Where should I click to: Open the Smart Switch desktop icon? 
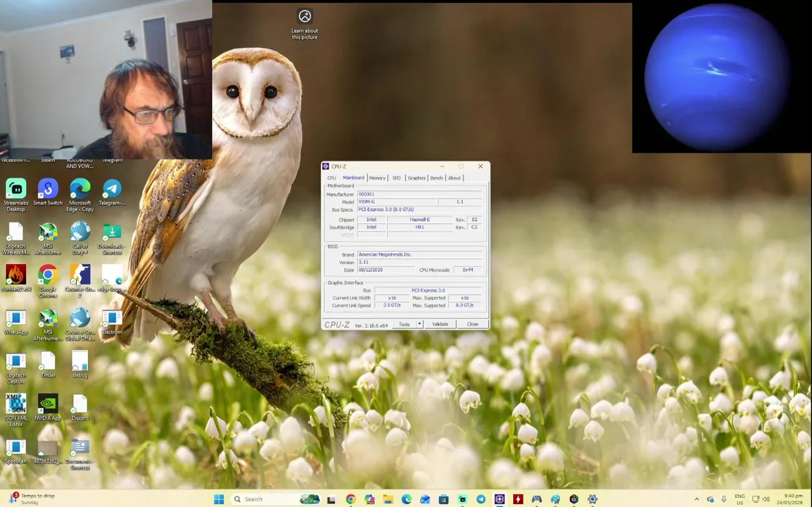pyautogui.click(x=48, y=192)
